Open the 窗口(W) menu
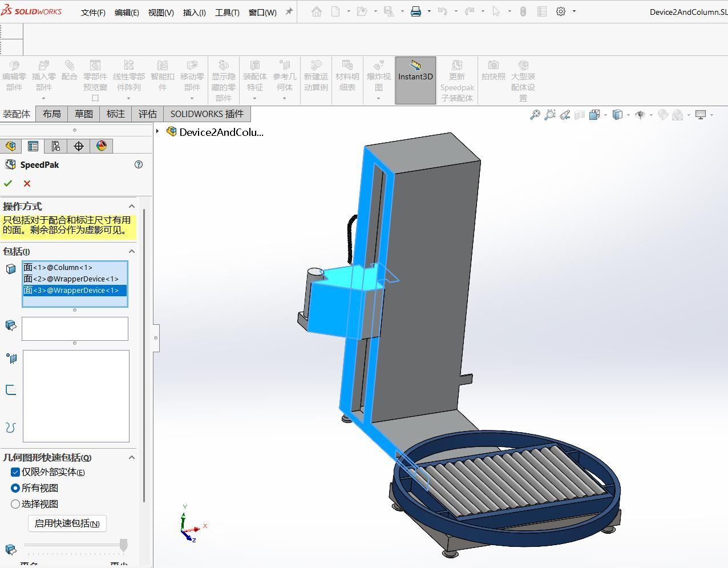Image resolution: width=728 pixels, height=568 pixels. pos(262,12)
